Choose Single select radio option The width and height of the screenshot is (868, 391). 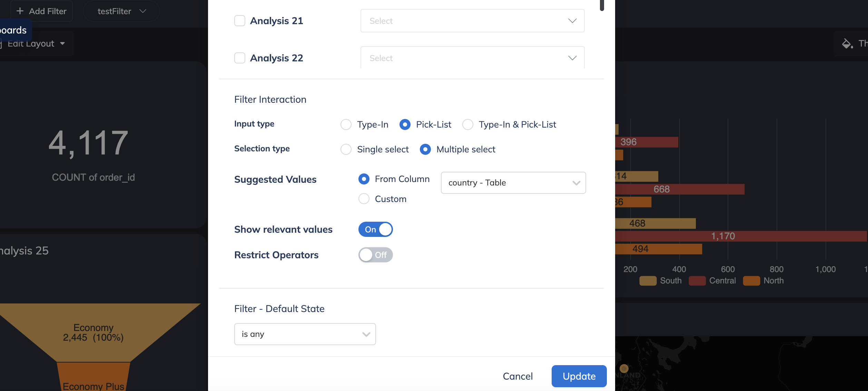pos(346,149)
